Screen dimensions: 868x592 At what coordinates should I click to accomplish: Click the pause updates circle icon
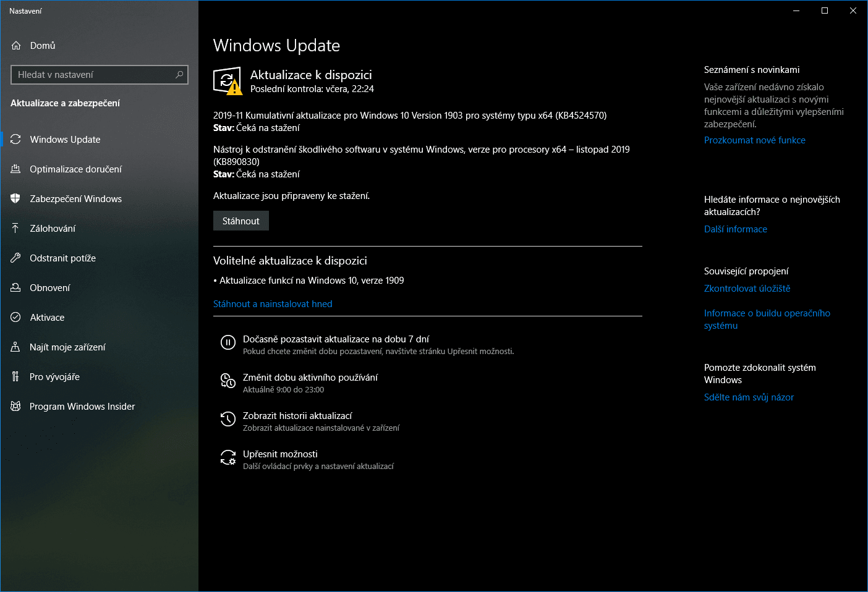click(228, 342)
